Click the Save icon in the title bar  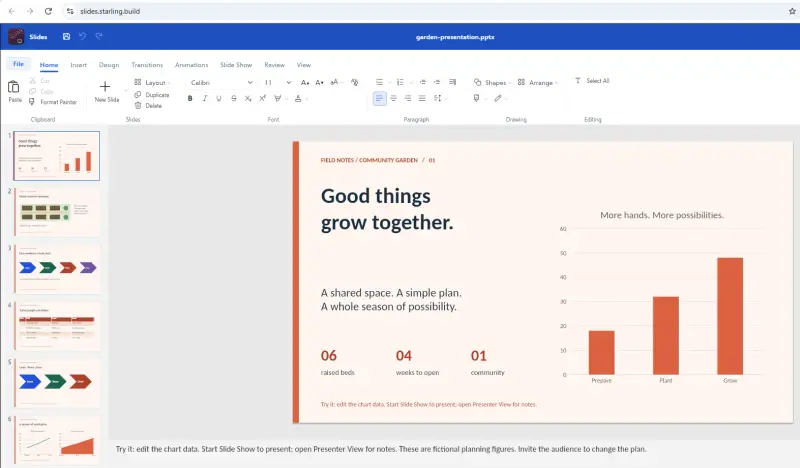tap(66, 36)
